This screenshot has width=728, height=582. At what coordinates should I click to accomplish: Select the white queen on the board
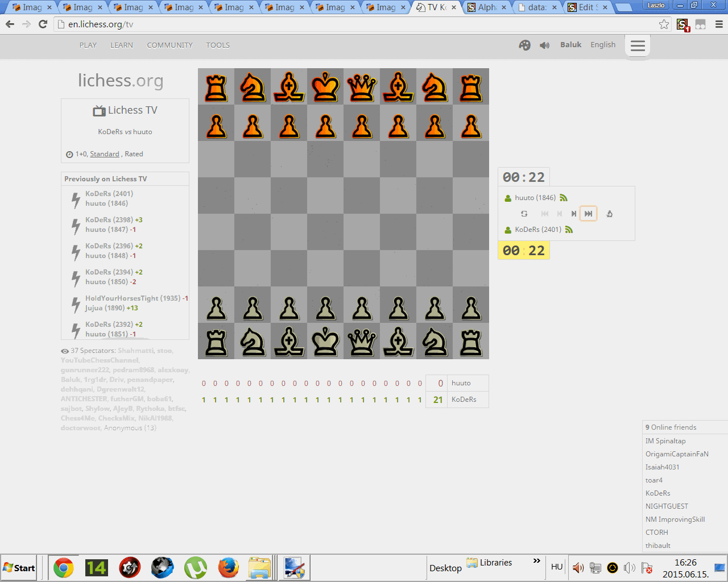point(362,341)
